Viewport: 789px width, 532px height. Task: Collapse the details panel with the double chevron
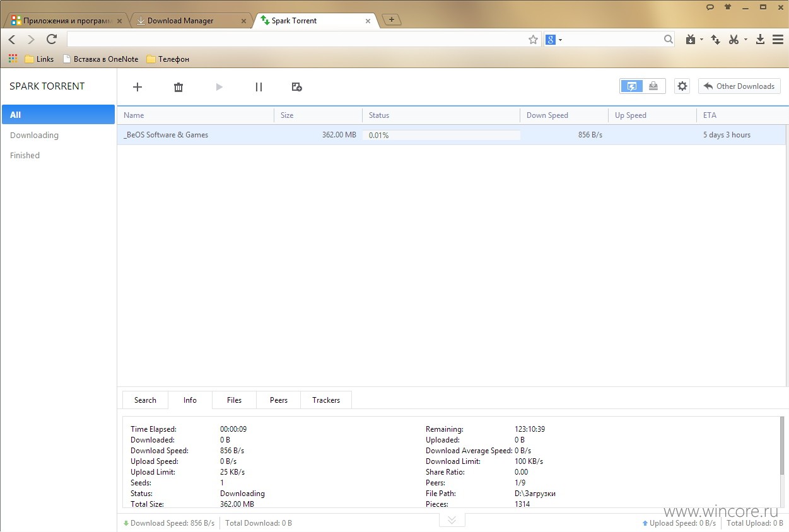click(x=452, y=520)
